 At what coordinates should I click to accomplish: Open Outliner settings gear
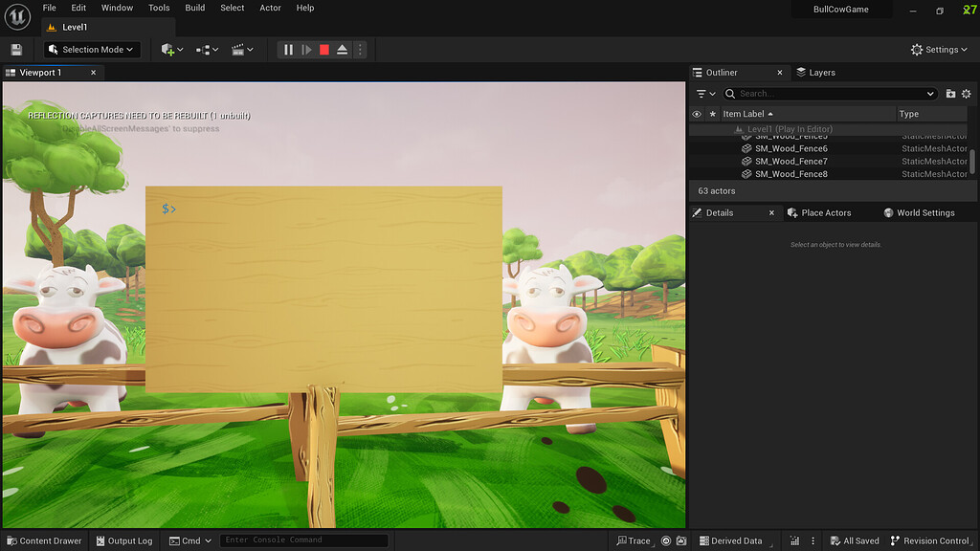pyautogui.click(x=967, y=94)
